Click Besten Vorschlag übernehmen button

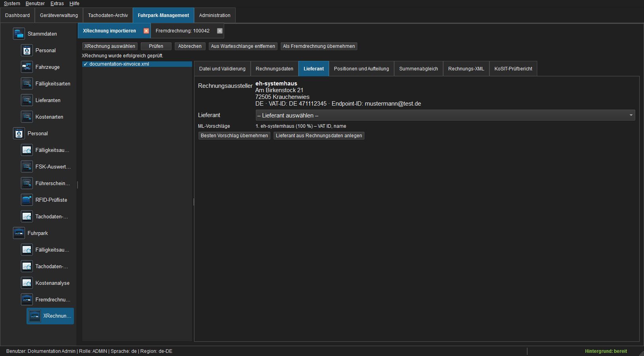(234, 136)
